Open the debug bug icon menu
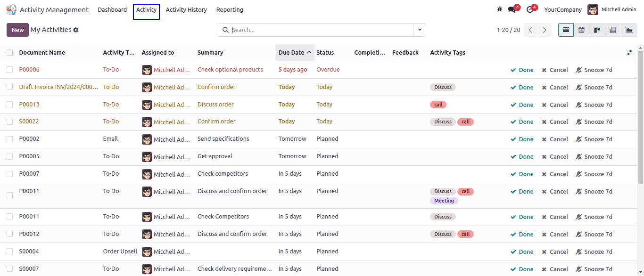The image size is (644, 276). [x=500, y=9]
